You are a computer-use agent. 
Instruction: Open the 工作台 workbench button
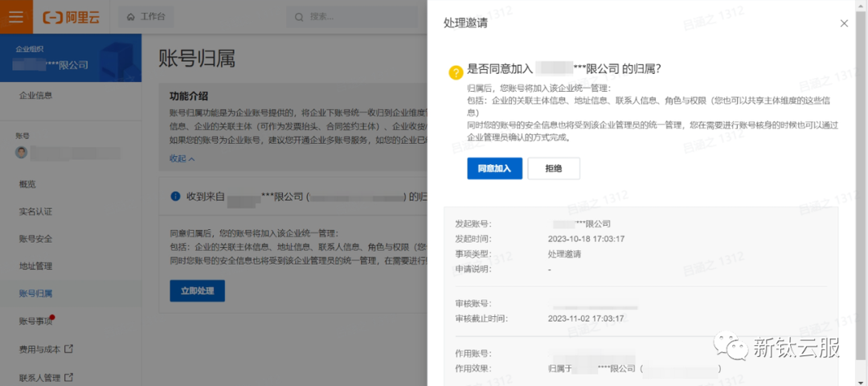pos(145,17)
